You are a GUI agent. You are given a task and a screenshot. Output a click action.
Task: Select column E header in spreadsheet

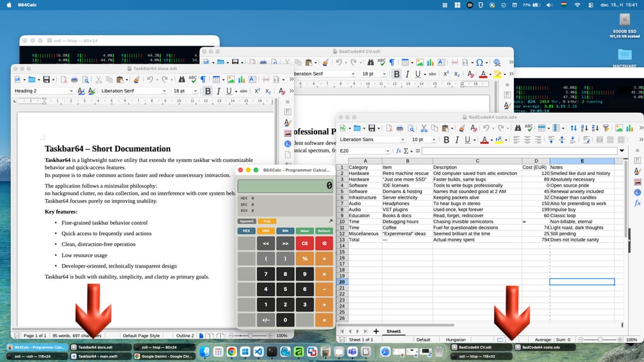[x=582, y=161]
